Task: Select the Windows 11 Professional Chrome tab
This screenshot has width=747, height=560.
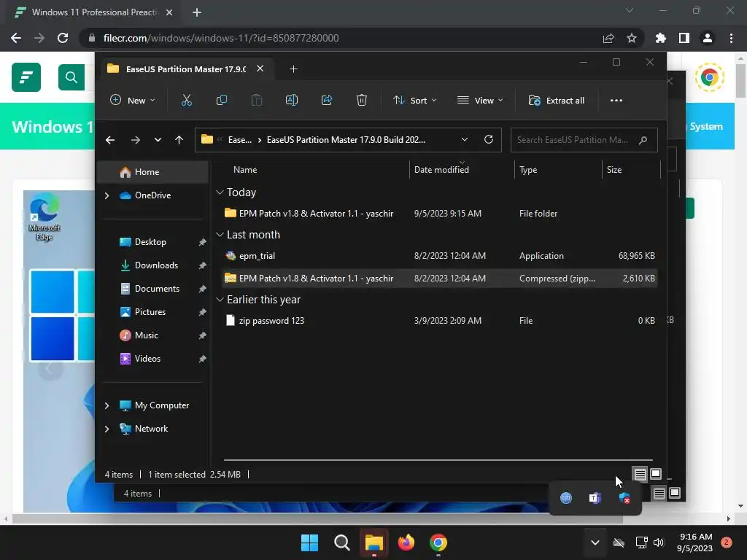Action: point(93,12)
